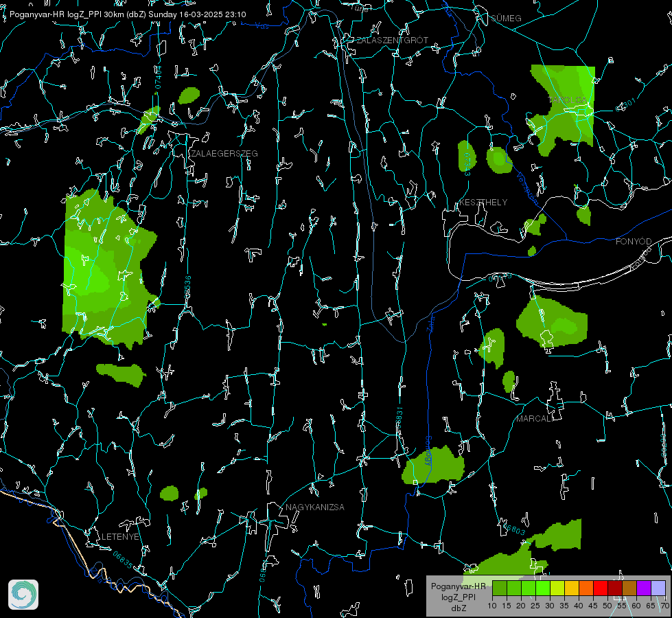
Task: Click the green 15-20 dBZ legend swatch
Action: [514, 588]
